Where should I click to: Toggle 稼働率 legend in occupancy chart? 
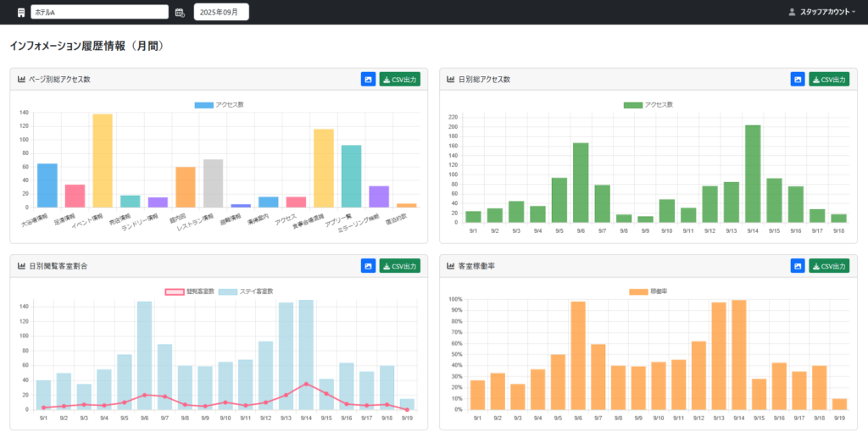651,291
